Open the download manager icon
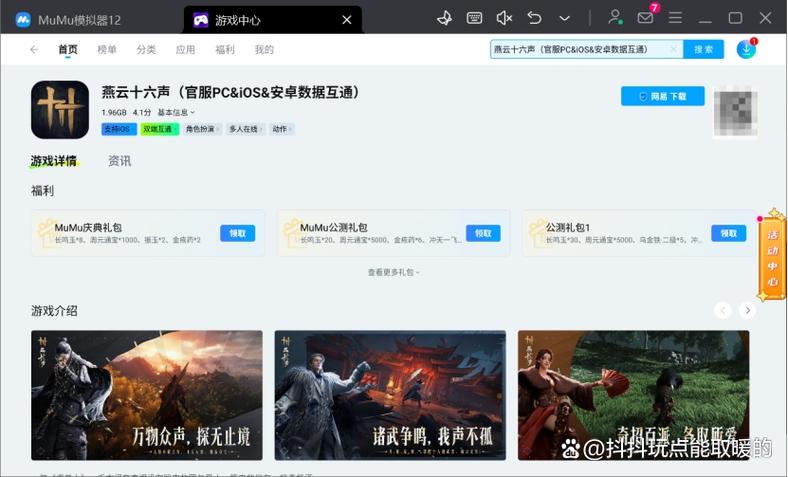 tap(746, 49)
